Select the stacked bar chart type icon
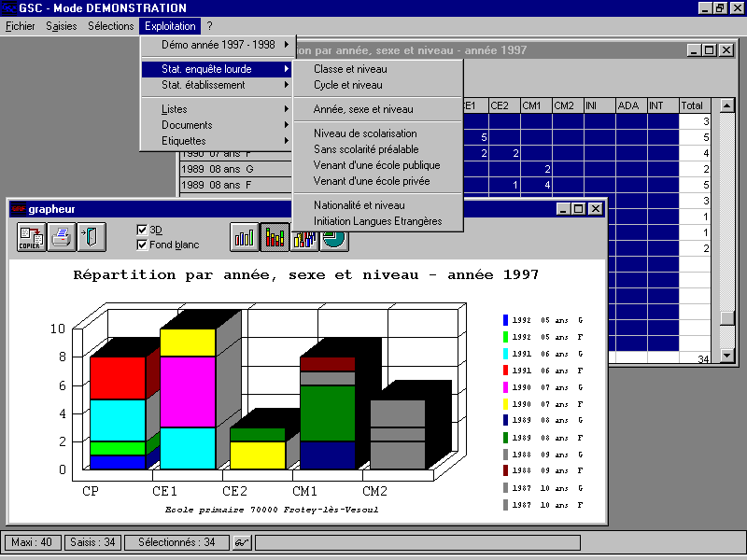The height and width of the screenshot is (560, 747). pos(275,238)
